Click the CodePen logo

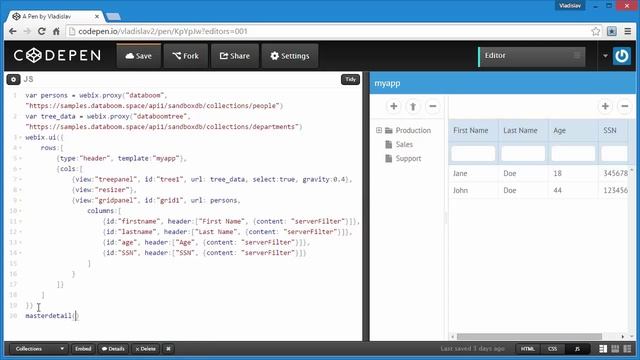[57, 56]
